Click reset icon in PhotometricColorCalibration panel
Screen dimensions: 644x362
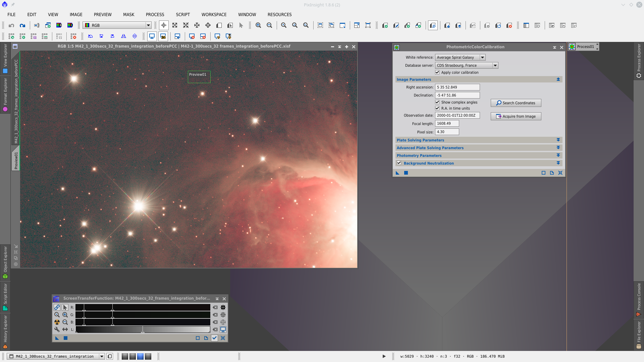click(560, 173)
